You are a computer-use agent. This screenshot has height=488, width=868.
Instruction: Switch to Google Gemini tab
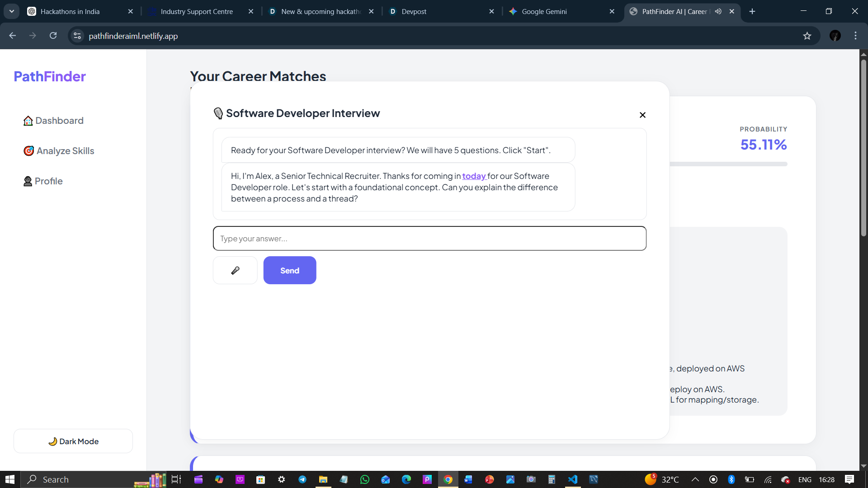tap(544, 11)
